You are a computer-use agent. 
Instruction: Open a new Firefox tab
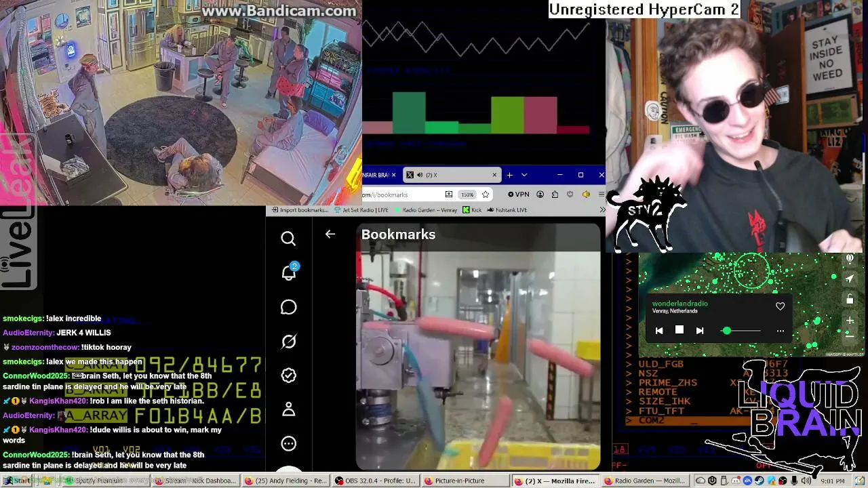click(509, 175)
